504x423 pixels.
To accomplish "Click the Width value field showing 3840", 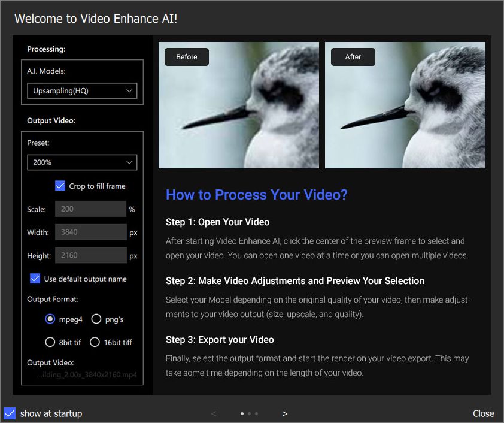I will [x=90, y=232].
